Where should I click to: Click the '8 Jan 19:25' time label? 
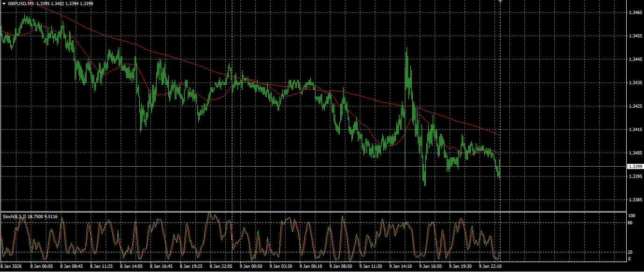[x=191, y=266]
